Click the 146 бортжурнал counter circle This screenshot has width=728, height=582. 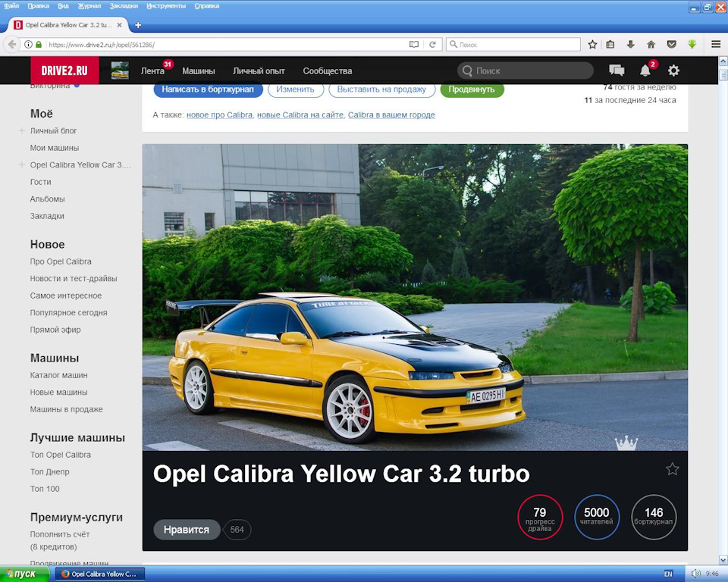pyautogui.click(x=654, y=517)
